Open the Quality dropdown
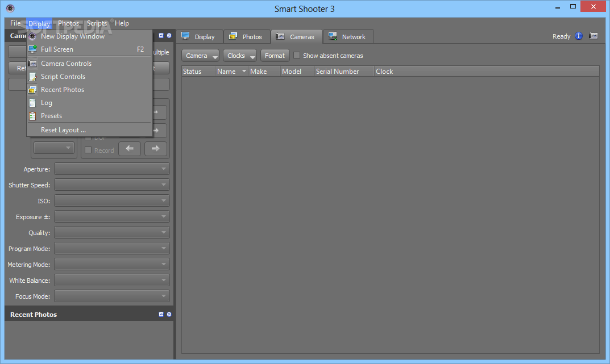610x364 pixels. click(111, 233)
